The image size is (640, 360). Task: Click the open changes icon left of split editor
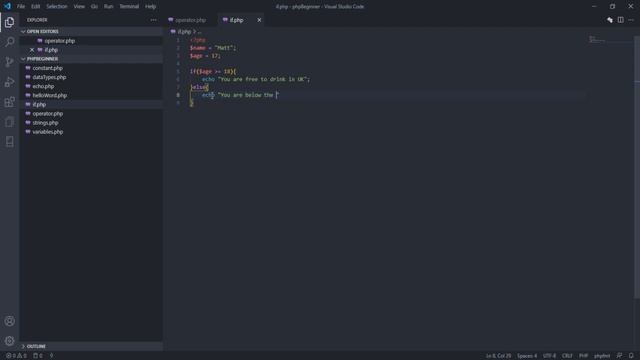[x=610, y=20]
